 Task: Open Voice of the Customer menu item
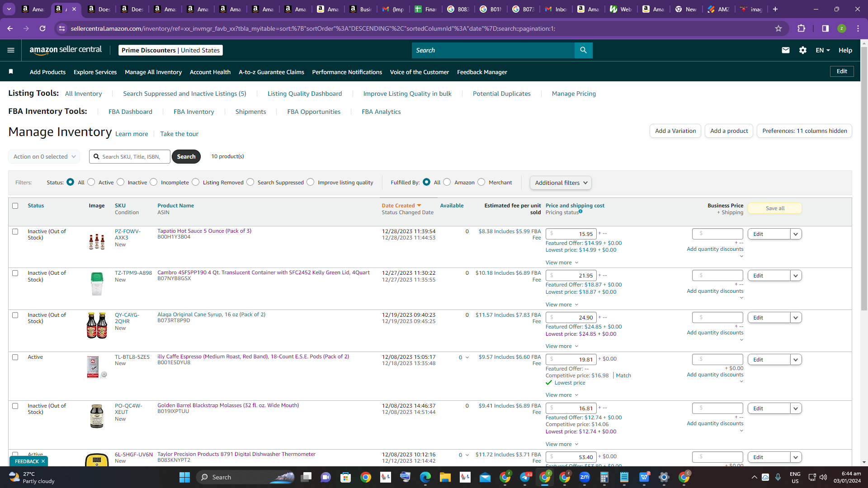coord(420,72)
